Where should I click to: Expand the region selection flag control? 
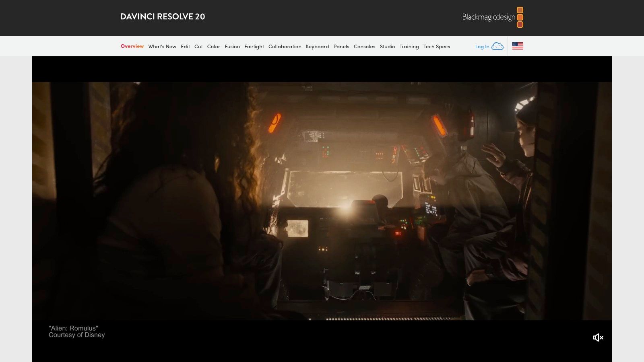pos(518,45)
